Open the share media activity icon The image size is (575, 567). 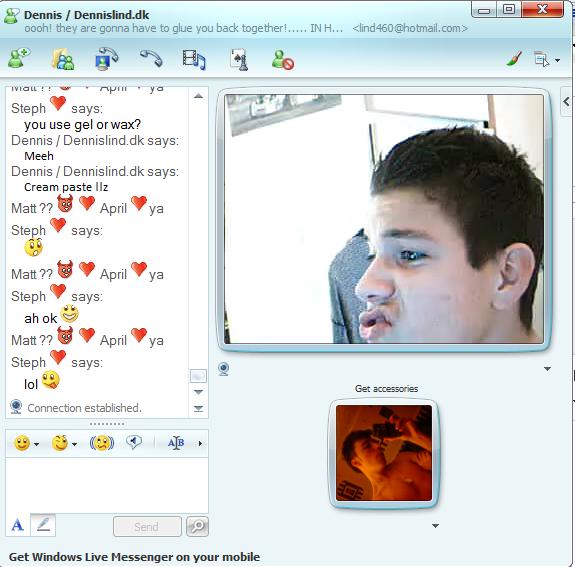tap(194, 59)
